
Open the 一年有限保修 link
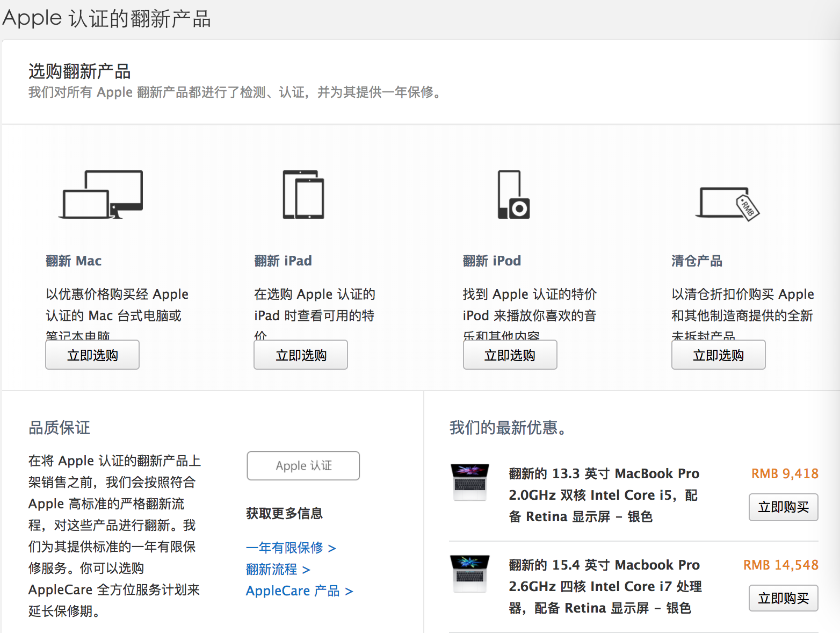coord(291,548)
